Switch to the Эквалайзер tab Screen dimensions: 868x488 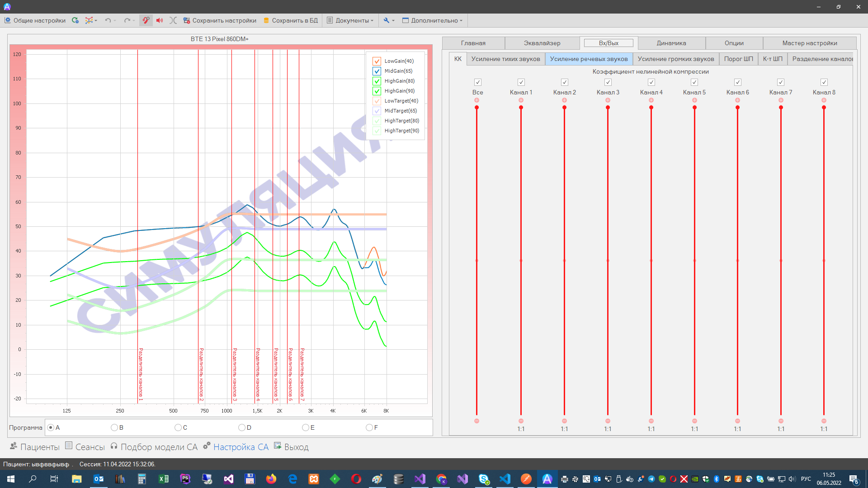tap(542, 43)
